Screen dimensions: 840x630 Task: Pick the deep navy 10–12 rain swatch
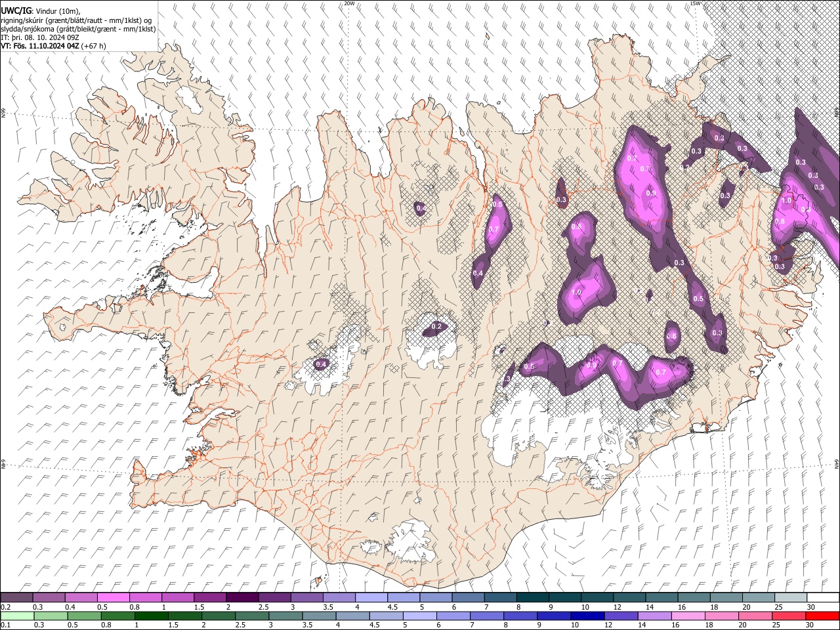click(588, 616)
